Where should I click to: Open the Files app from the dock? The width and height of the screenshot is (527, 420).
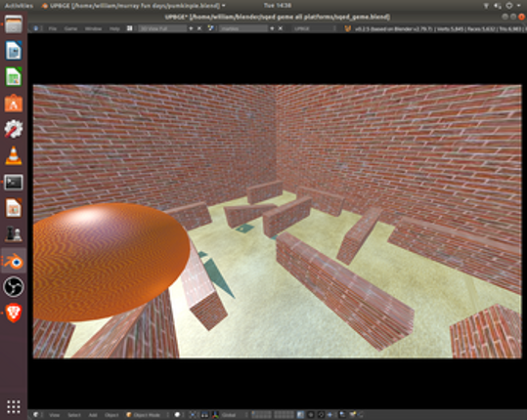click(14, 24)
